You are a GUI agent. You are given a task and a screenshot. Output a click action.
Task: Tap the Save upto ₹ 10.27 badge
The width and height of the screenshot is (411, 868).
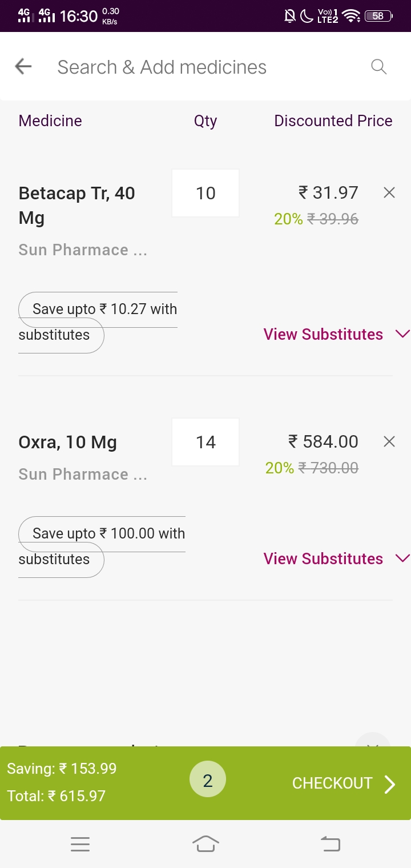point(98,322)
